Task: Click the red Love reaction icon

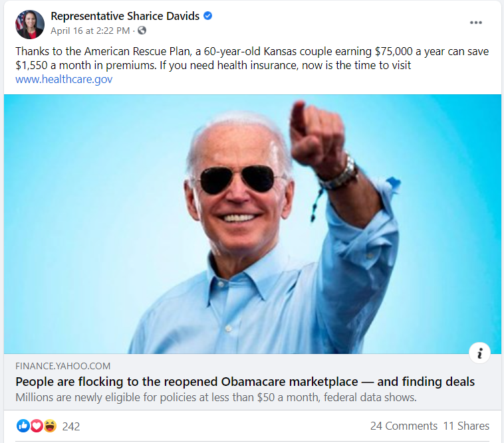Action: [x=37, y=426]
